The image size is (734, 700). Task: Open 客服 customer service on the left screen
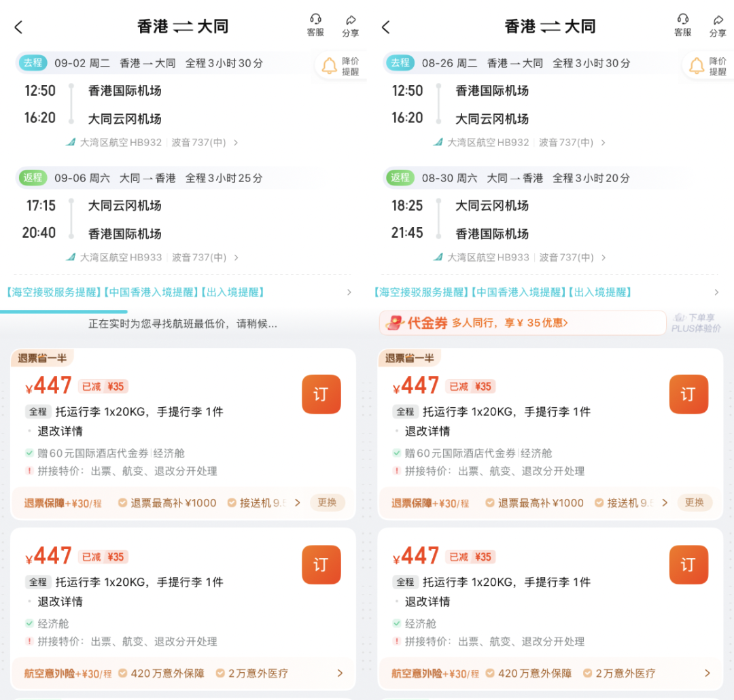point(315,26)
